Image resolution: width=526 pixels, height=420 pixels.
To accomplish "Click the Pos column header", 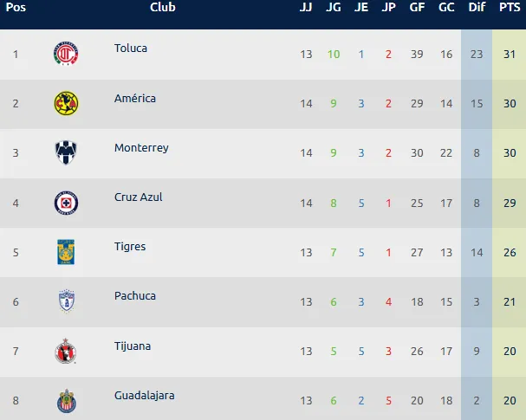I will [x=16, y=8].
